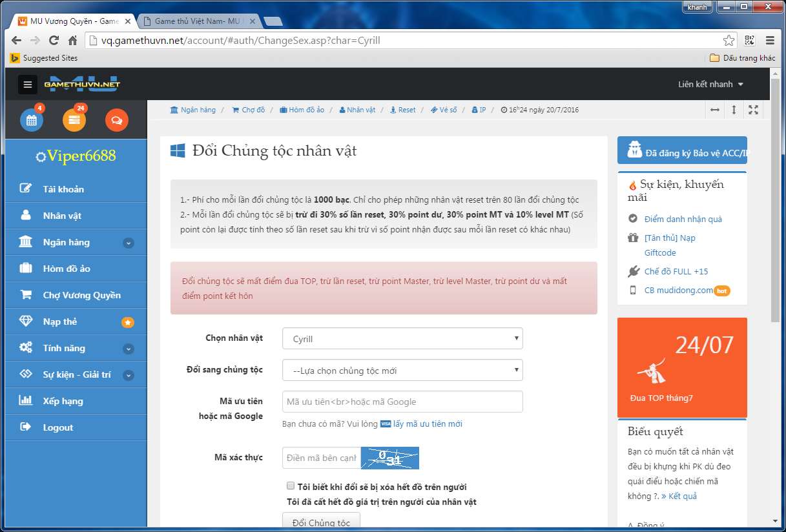Open the red chat messages icon
786x532 pixels.
click(x=117, y=120)
